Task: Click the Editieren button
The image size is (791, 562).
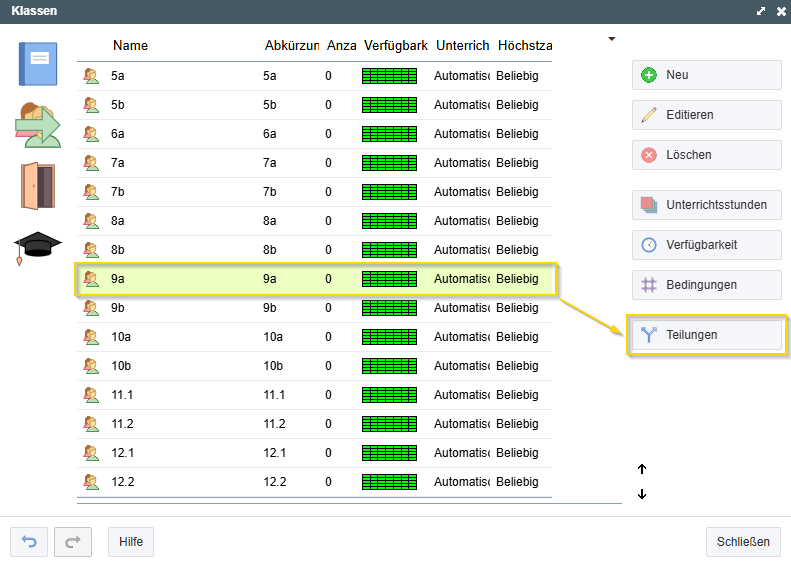Action: pos(707,115)
